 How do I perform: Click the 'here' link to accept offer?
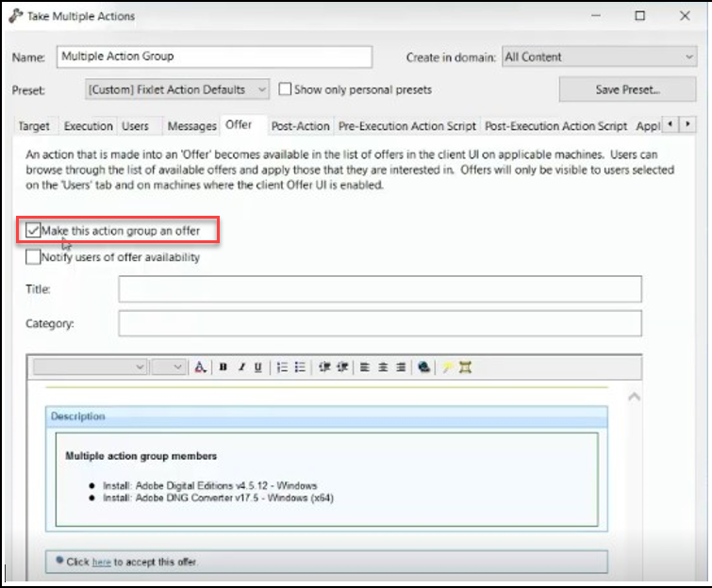tap(101, 563)
